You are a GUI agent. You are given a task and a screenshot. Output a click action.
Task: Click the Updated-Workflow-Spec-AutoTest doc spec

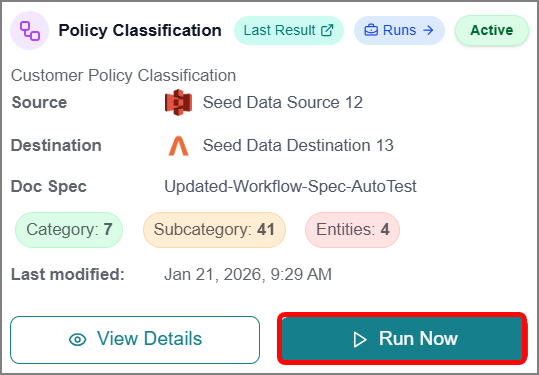pyautogui.click(x=290, y=186)
